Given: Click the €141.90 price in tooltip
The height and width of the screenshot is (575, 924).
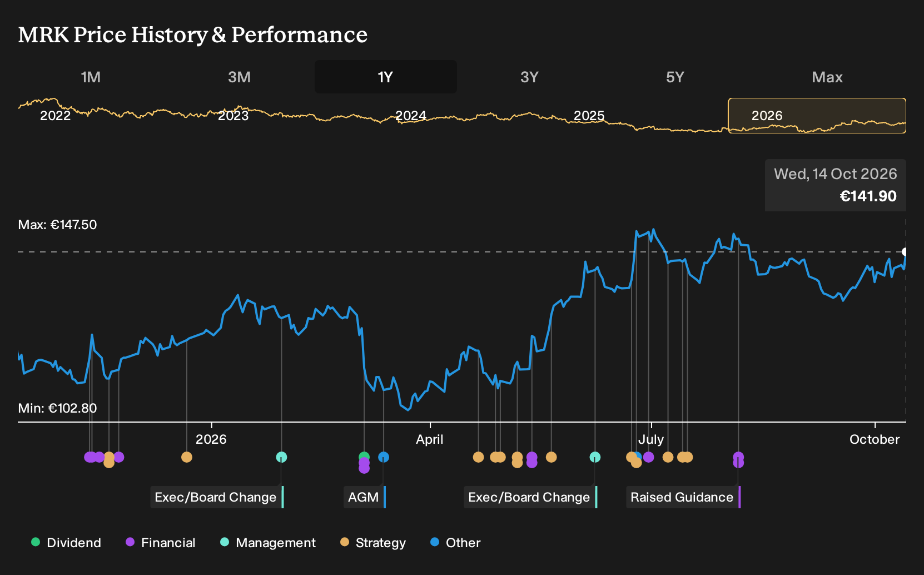Looking at the screenshot, I should (x=868, y=196).
